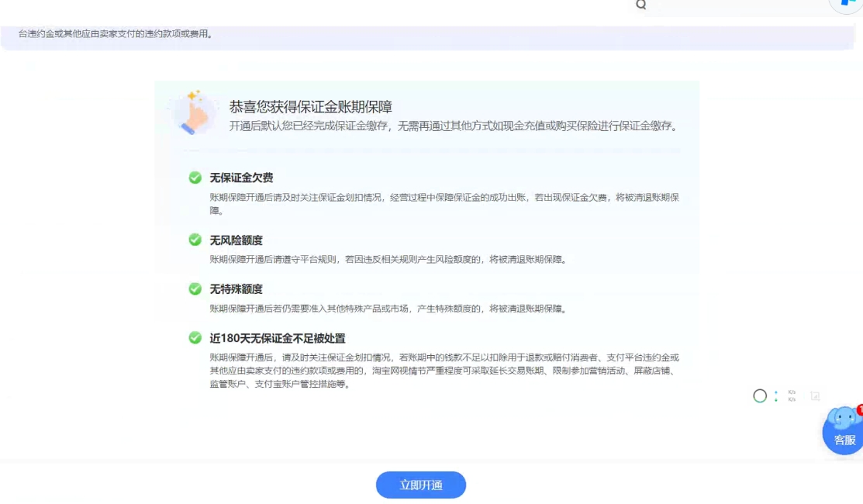
Task: Select the 无保证金欠费 heading text
Action: pyautogui.click(x=241, y=178)
